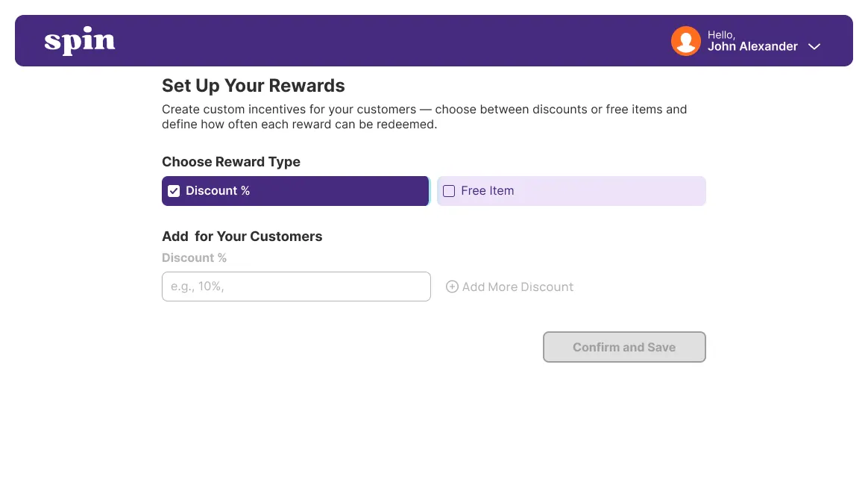Click the custom incentives description paragraph
868x488 pixels.
(424, 117)
